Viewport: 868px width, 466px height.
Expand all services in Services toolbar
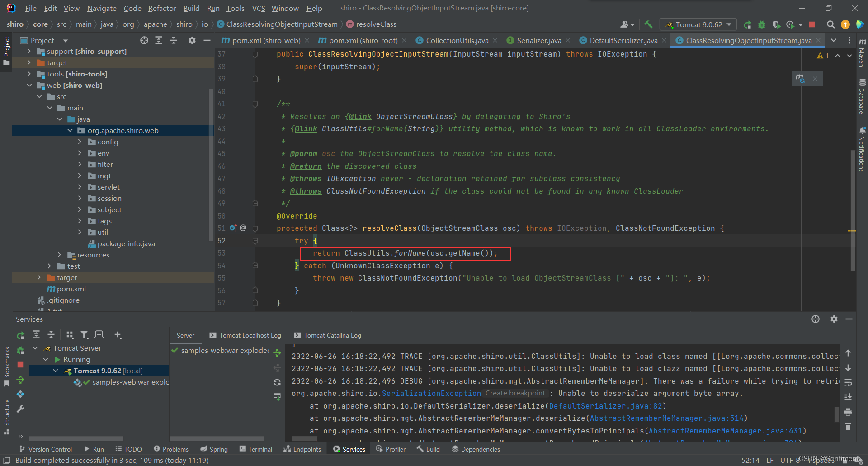click(36, 334)
